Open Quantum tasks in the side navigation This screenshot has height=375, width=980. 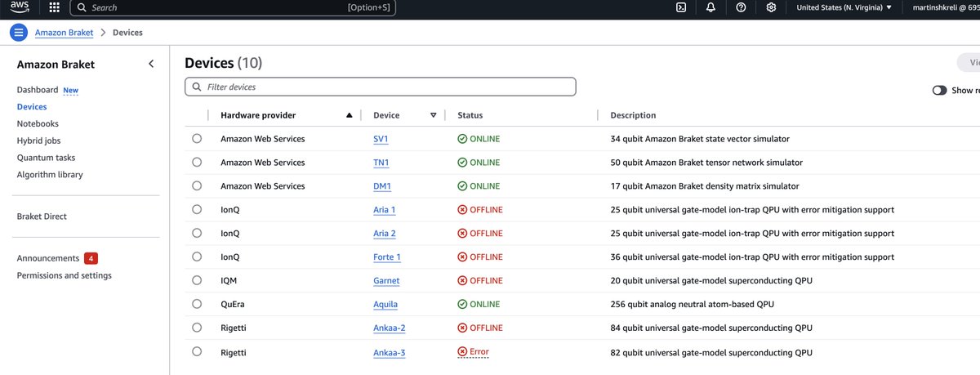click(x=46, y=158)
